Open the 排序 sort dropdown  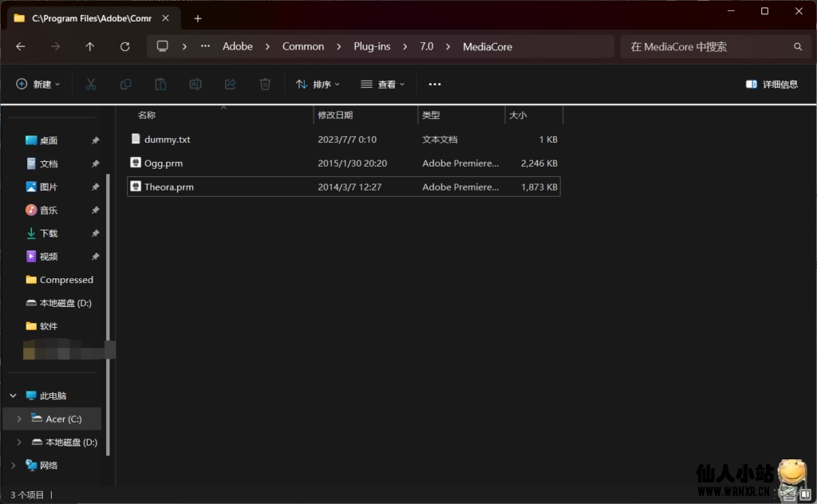318,84
